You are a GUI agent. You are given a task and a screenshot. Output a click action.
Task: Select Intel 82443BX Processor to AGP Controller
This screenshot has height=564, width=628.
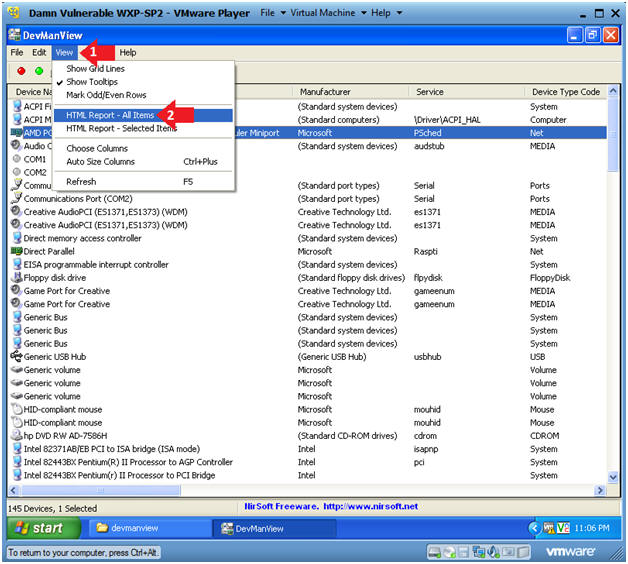(128, 462)
